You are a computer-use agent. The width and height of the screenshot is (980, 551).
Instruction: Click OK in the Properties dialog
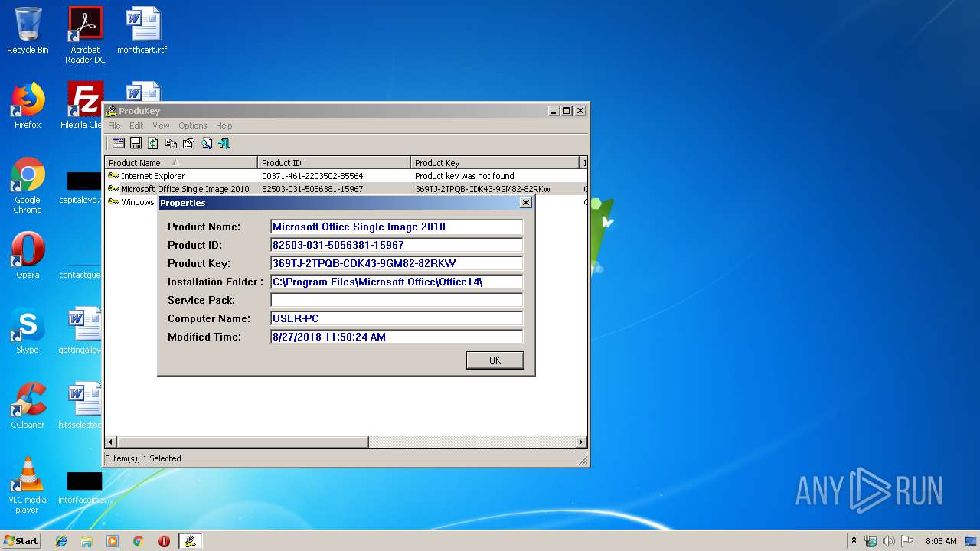coord(495,360)
